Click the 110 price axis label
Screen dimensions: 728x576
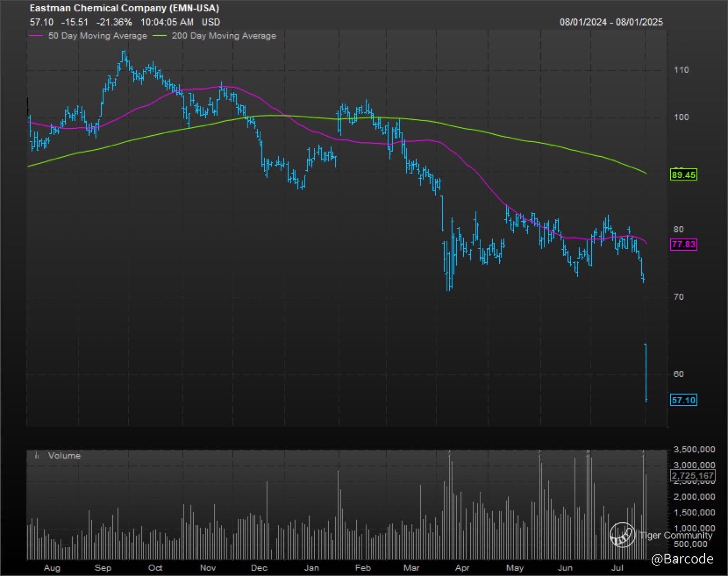pyautogui.click(x=681, y=70)
